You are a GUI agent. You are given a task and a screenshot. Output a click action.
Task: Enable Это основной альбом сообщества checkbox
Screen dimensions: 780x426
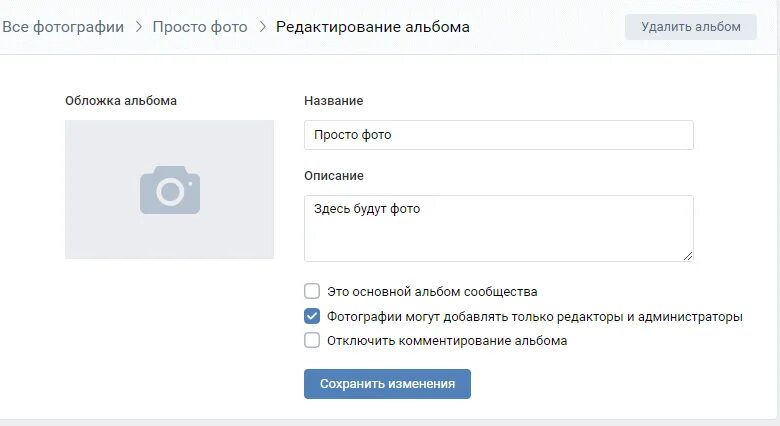point(312,291)
